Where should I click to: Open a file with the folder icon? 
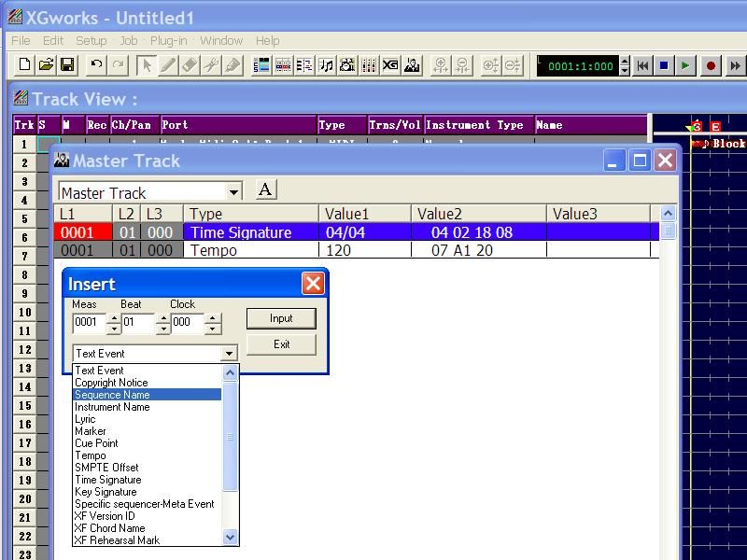point(46,64)
